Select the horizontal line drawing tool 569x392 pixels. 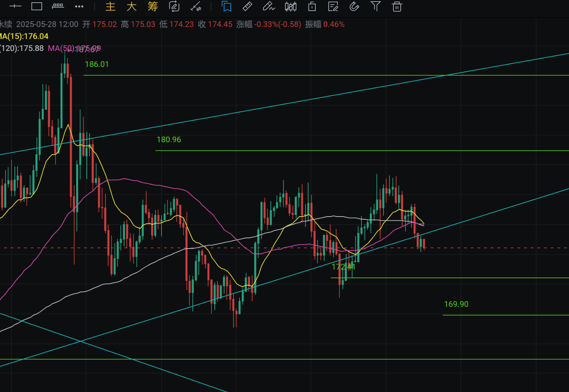click(x=15, y=6)
